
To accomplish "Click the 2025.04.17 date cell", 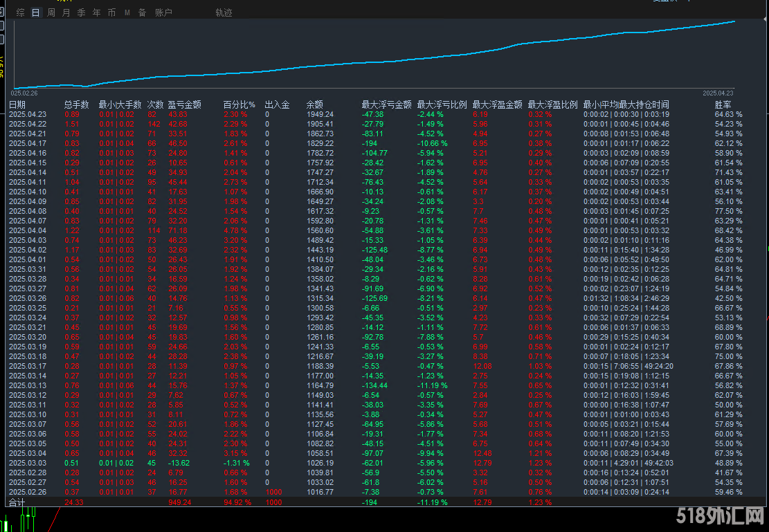I will point(28,143).
